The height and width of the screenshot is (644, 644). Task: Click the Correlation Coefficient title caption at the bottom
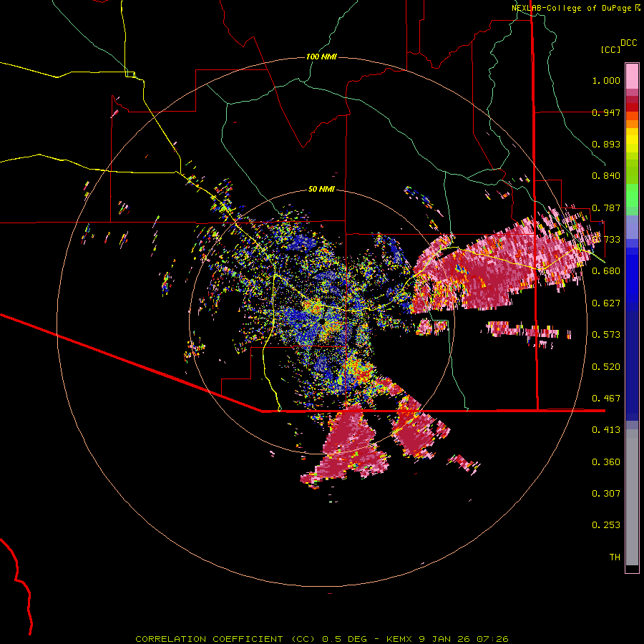pyautogui.click(x=322, y=639)
